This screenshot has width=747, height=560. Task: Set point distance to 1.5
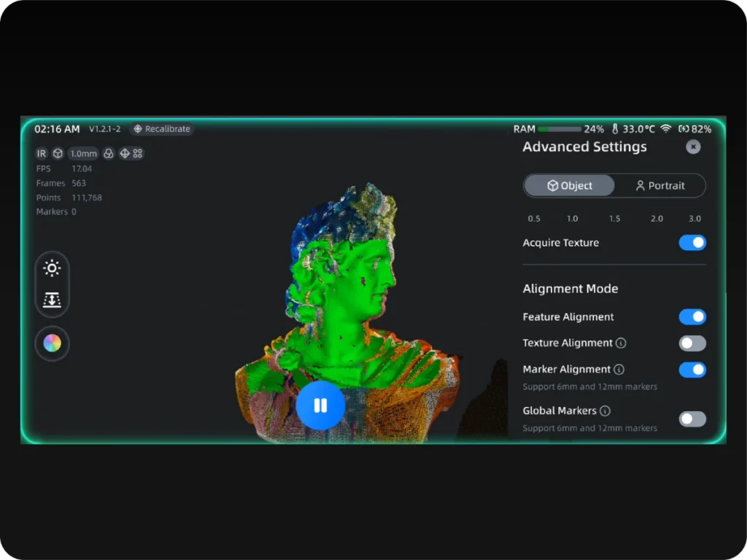pyautogui.click(x=614, y=219)
